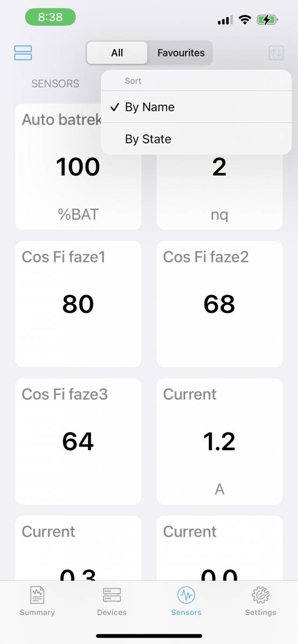Tap the green 8:38 time pill
298x644 pixels.
click(50, 17)
